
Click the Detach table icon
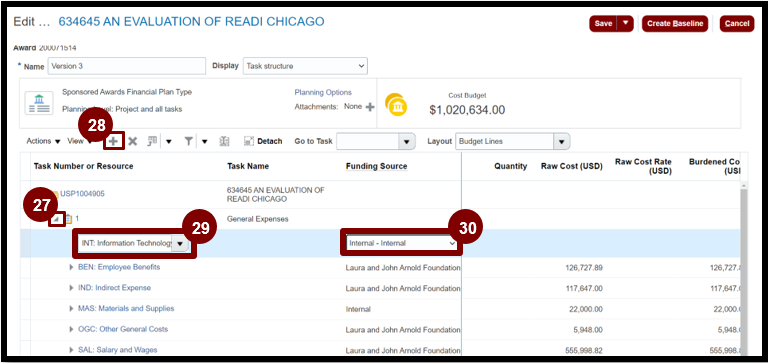[249, 141]
